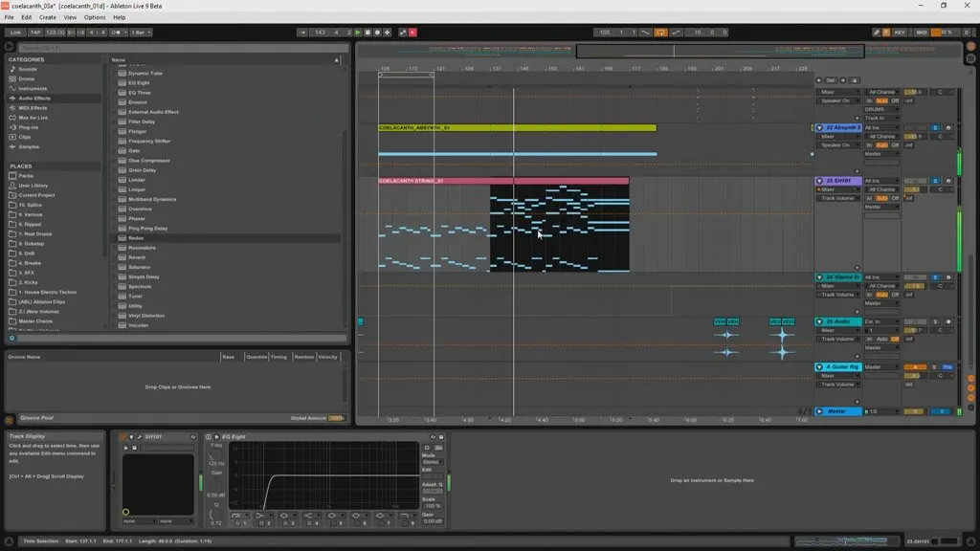Click the EQ Eight Q knob
This screenshot has width=980, height=551.
216,514
